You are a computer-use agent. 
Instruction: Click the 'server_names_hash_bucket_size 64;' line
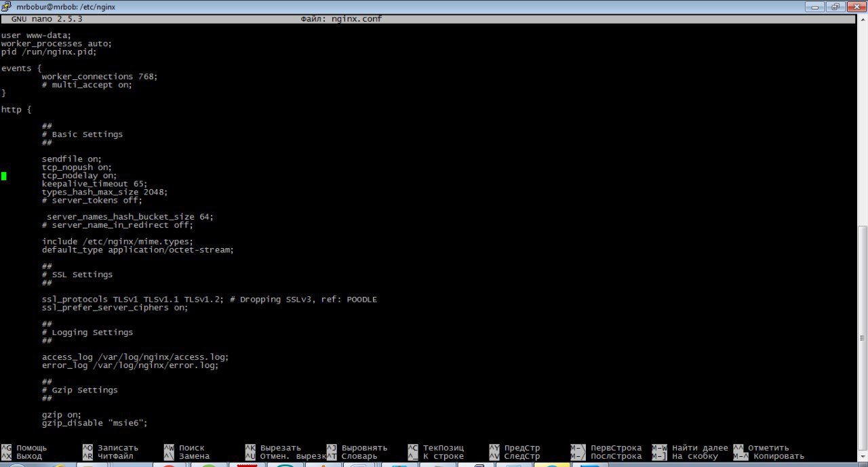(x=130, y=217)
